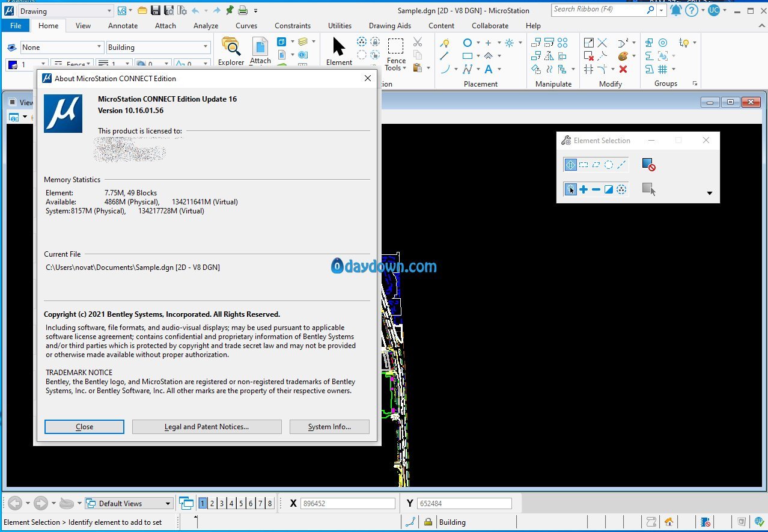Select Circle mode in Element Selection
768x532 pixels.
coord(609,165)
